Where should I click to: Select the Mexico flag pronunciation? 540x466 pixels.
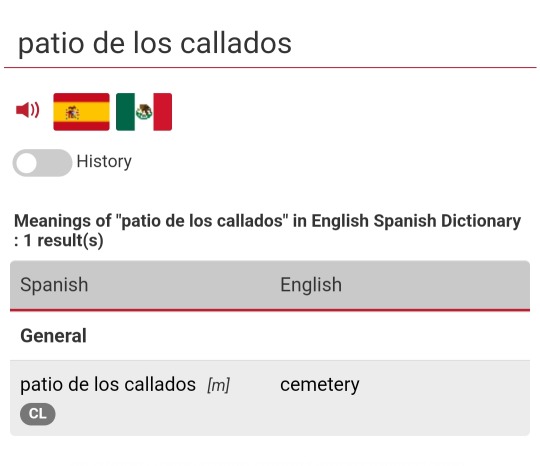click(144, 112)
